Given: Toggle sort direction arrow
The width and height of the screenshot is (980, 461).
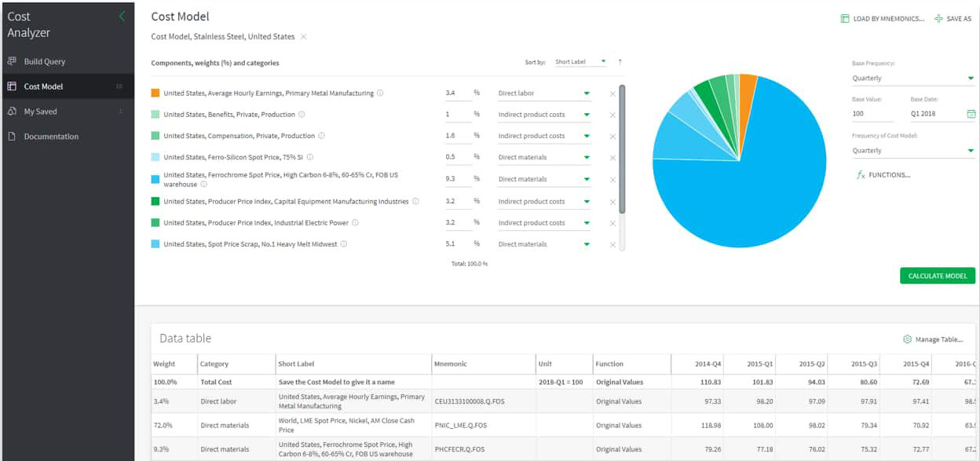Looking at the screenshot, I should click(620, 61).
